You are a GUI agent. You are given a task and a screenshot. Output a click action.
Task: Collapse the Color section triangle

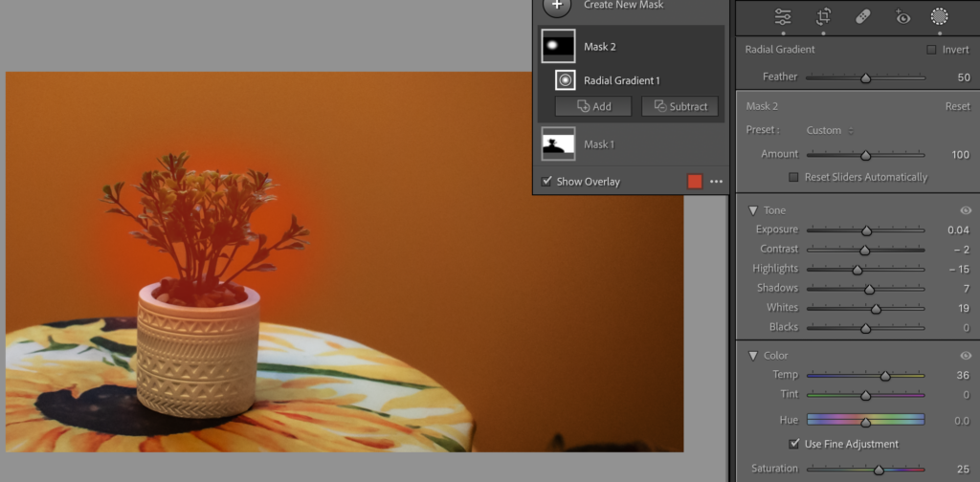pyautogui.click(x=753, y=356)
